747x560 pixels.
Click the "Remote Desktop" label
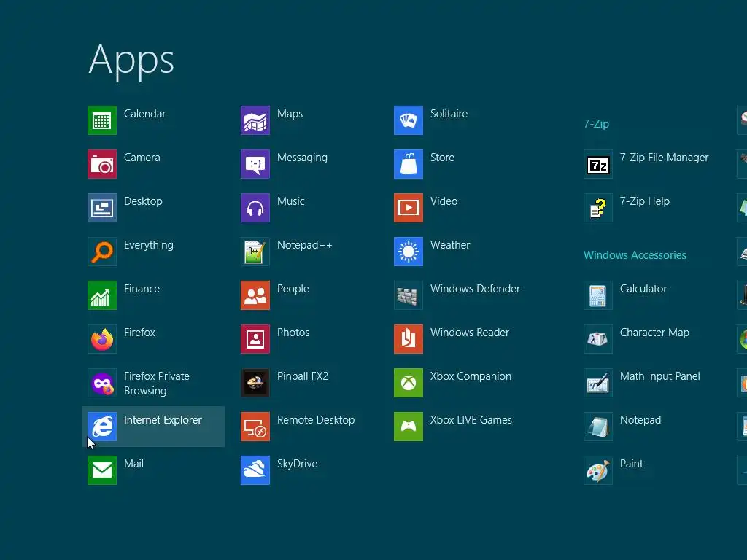click(316, 421)
